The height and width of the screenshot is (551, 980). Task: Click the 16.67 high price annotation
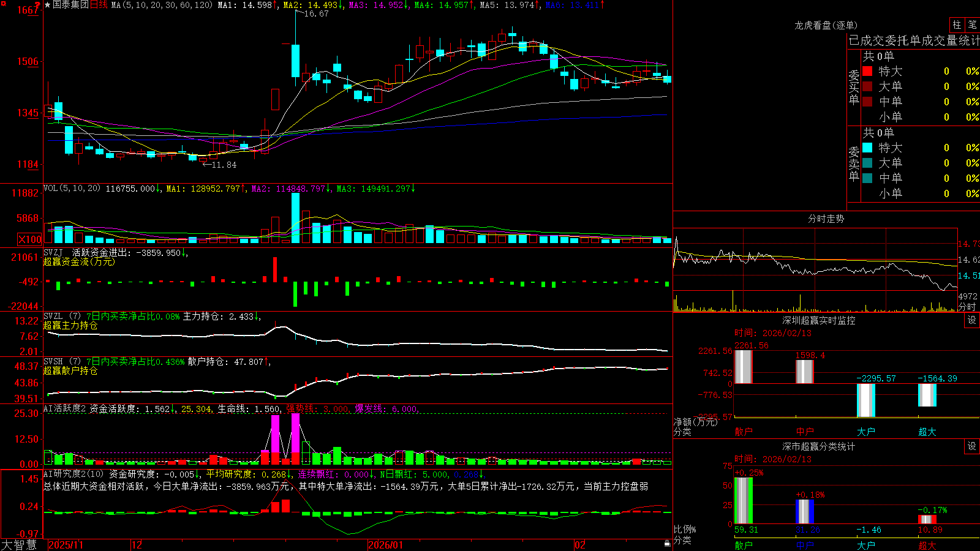coord(316,13)
